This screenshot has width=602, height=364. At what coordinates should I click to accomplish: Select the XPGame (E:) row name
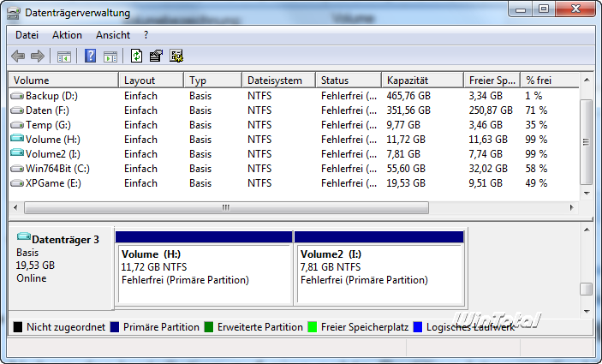point(53,183)
